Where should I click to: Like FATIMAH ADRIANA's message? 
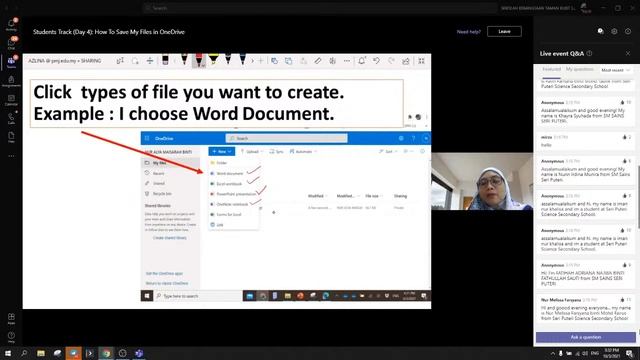pos(624,265)
